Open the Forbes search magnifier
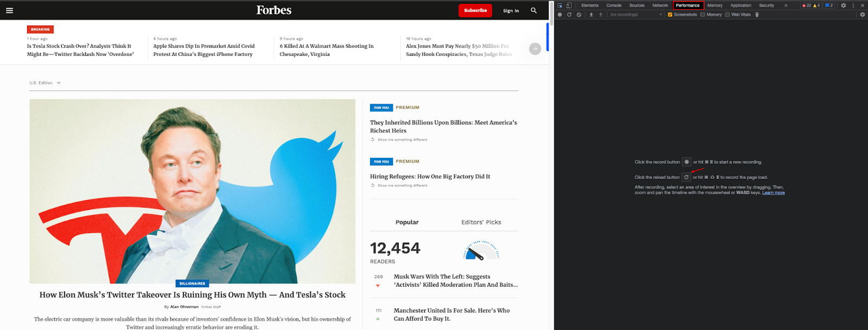 coord(534,10)
